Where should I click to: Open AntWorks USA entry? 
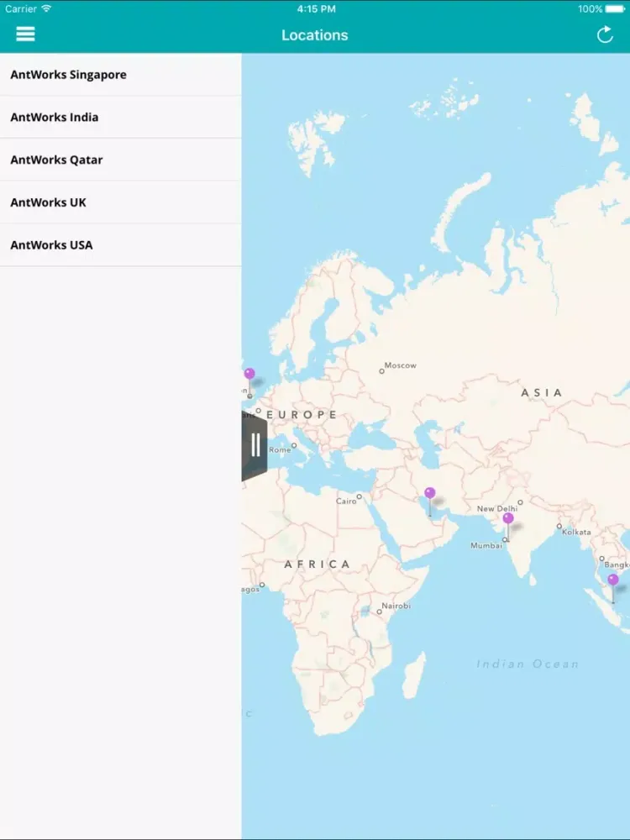(x=120, y=244)
